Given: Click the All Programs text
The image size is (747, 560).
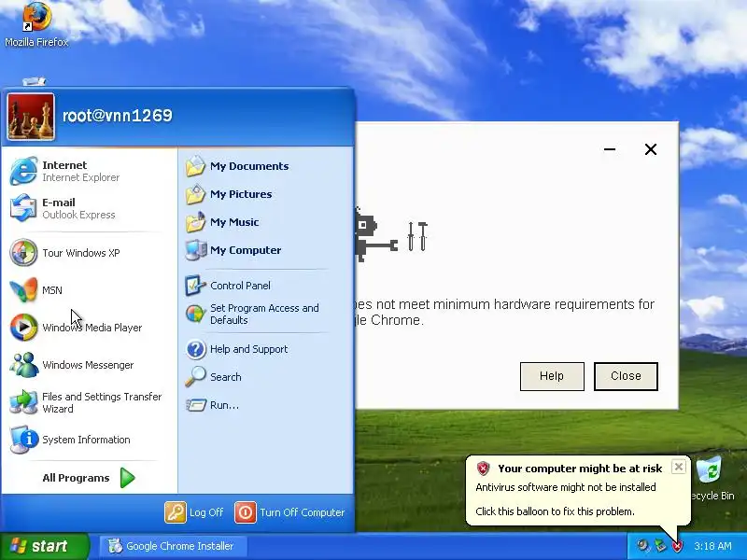Looking at the screenshot, I should [76, 478].
